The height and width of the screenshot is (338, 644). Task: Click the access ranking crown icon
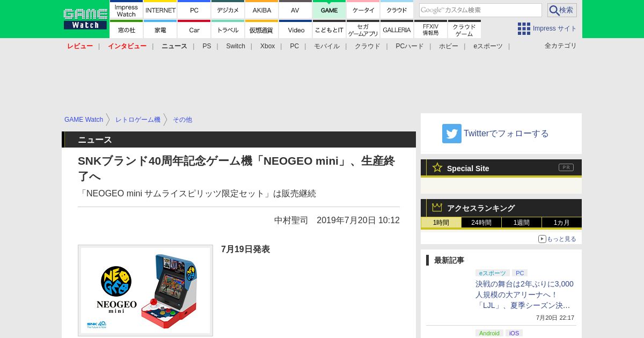pyautogui.click(x=437, y=208)
